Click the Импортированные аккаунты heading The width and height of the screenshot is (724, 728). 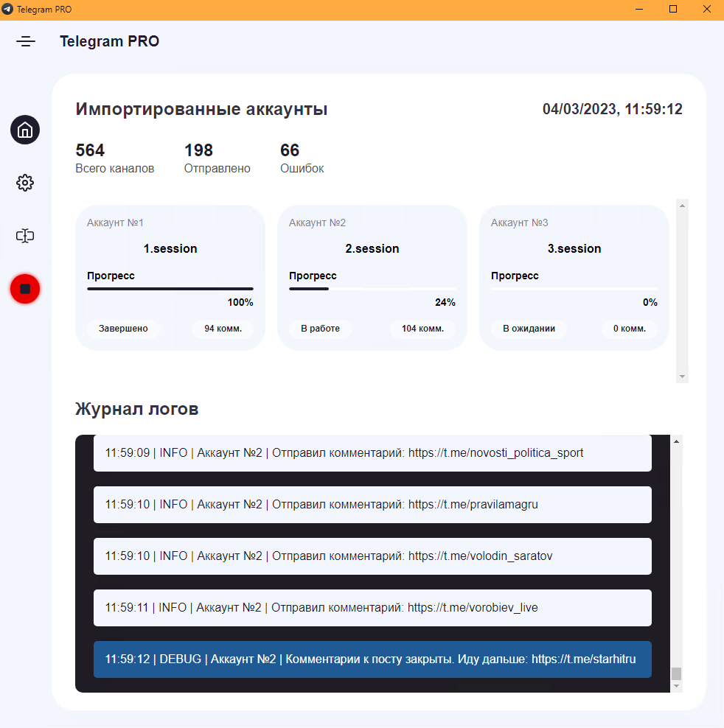click(x=202, y=109)
